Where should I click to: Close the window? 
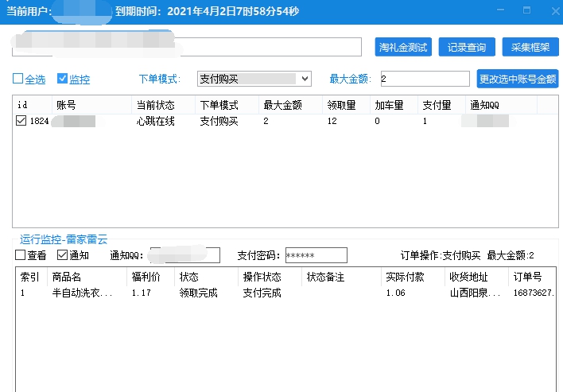coord(556,11)
